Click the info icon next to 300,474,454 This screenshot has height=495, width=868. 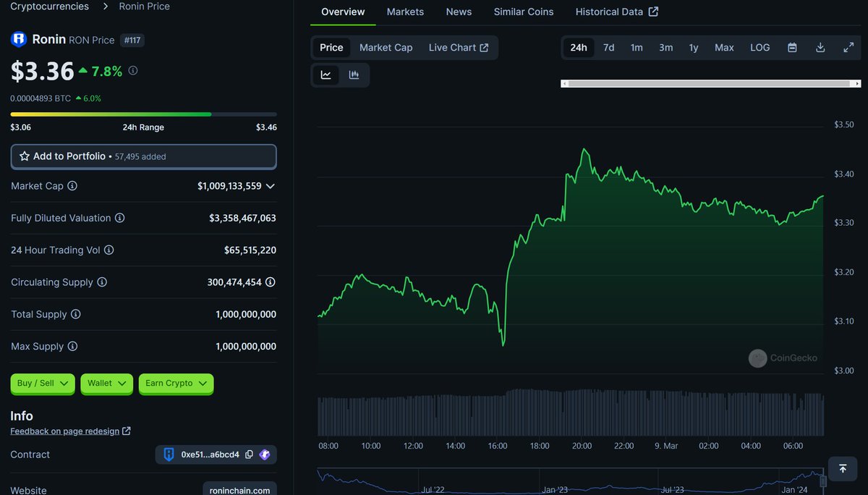271,282
